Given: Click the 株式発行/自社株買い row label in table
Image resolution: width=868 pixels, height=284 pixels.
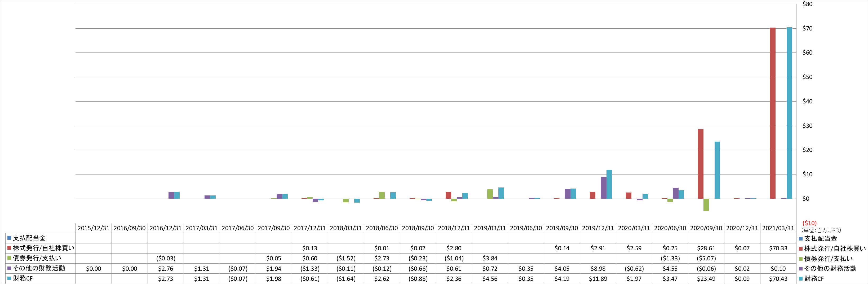Looking at the screenshot, I should [x=43, y=248].
